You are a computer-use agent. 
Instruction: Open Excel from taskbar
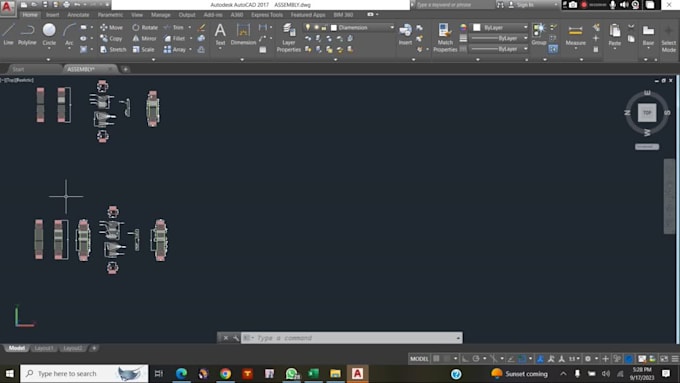pyautogui.click(x=314, y=373)
